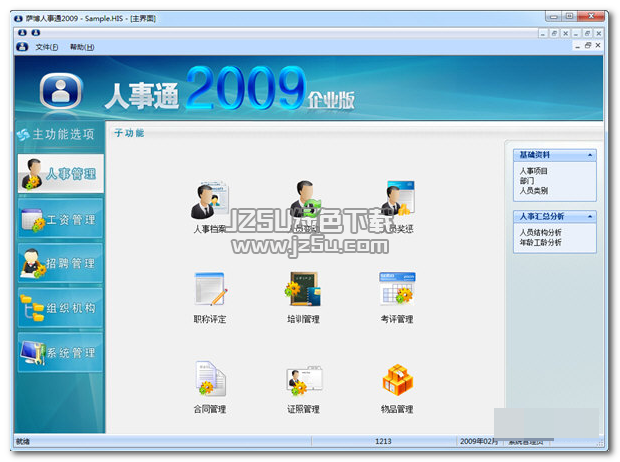This screenshot has width=620, height=462.
Task: Click the application icon in the title bar
Action: point(18,18)
